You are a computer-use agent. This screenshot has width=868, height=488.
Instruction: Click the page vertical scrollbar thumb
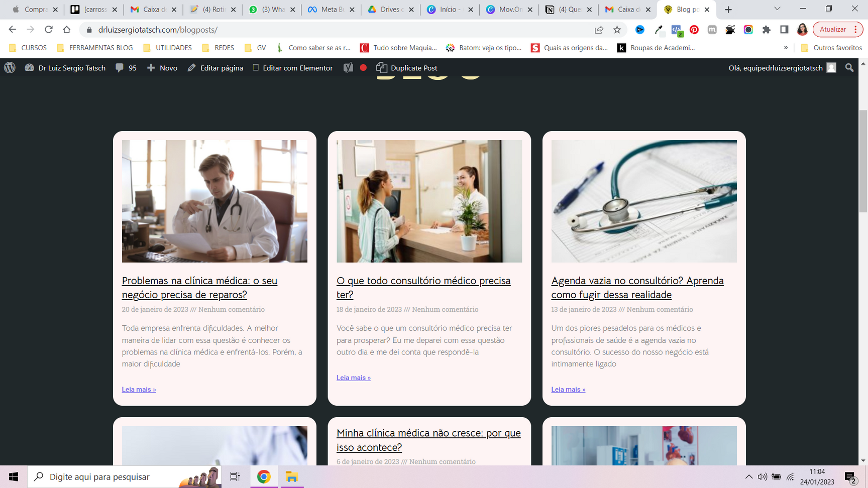pos(863,161)
